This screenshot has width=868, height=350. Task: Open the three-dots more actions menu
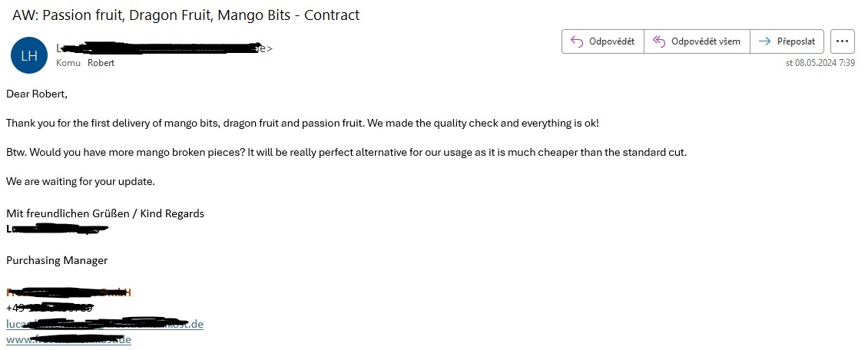tap(842, 41)
